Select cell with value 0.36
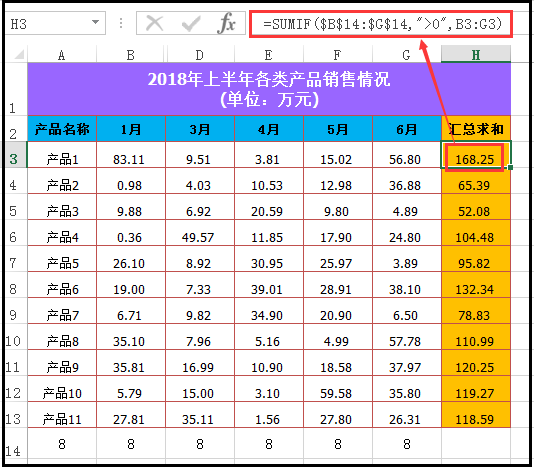The width and height of the screenshot is (534, 467). click(x=131, y=233)
